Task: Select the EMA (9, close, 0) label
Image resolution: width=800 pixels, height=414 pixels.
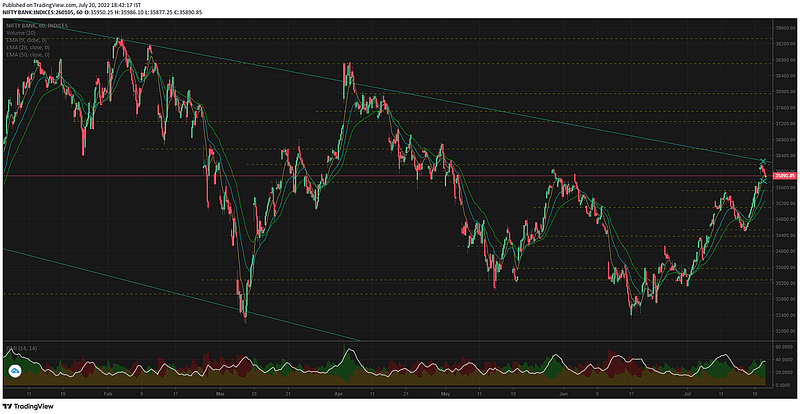Action: (x=28, y=40)
